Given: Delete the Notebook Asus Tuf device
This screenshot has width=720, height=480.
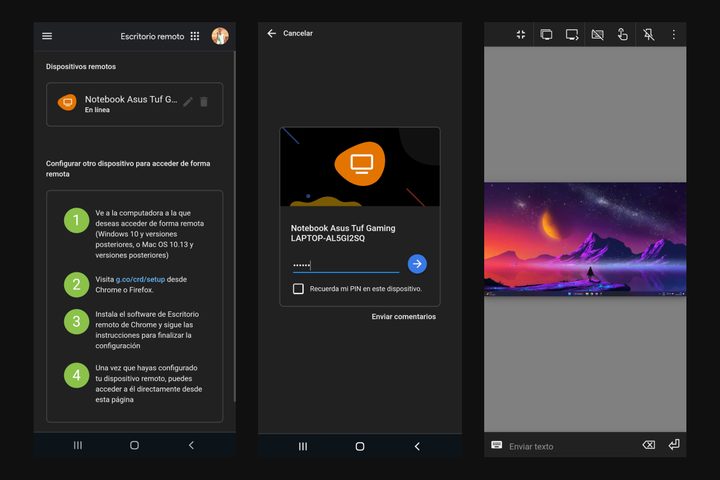Looking at the screenshot, I should tap(204, 101).
